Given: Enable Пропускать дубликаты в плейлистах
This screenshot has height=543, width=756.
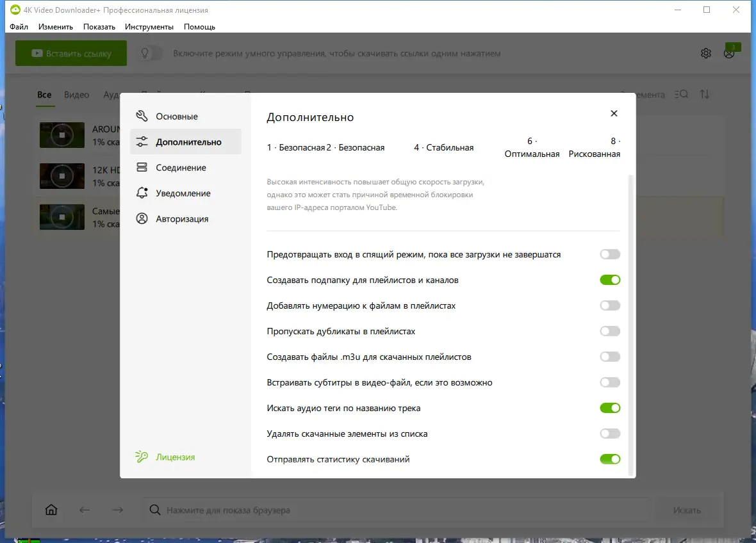Looking at the screenshot, I should coord(609,331).
